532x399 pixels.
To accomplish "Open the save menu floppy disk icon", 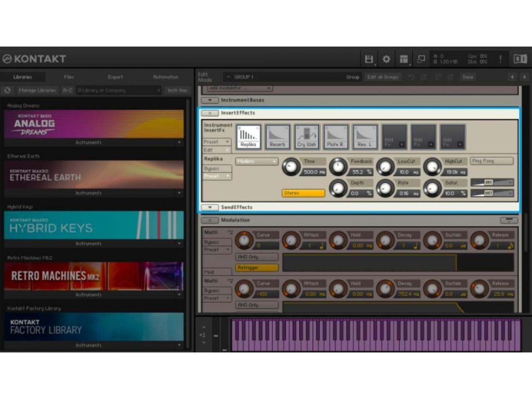I will (369, 59).
